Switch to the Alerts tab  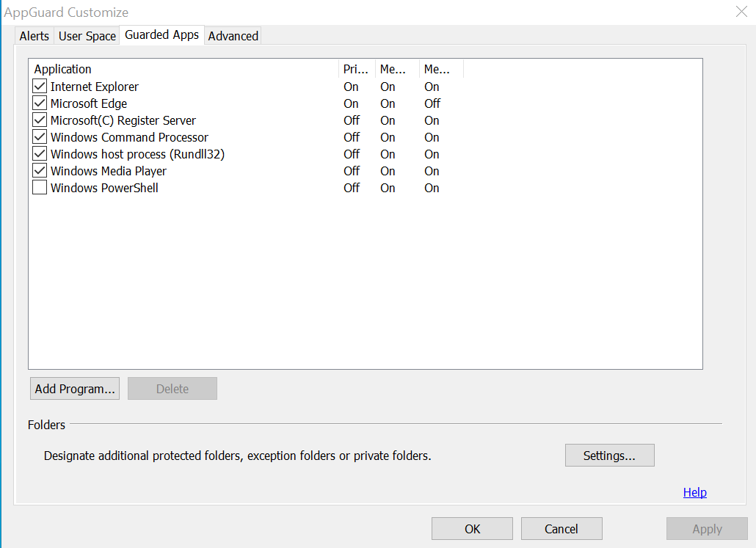tap(34, 36)
